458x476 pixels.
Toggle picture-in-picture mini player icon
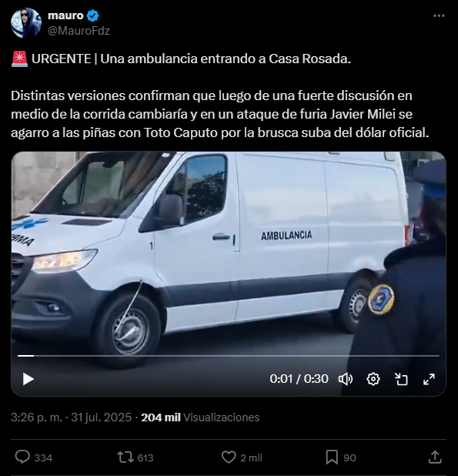click(x=401, y=379)
